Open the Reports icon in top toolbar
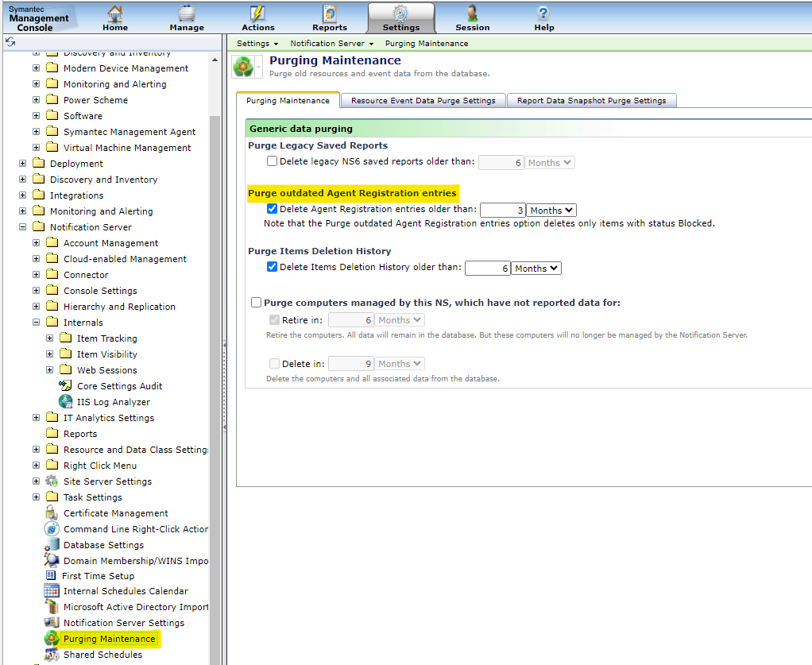 [x=330, y=14]
